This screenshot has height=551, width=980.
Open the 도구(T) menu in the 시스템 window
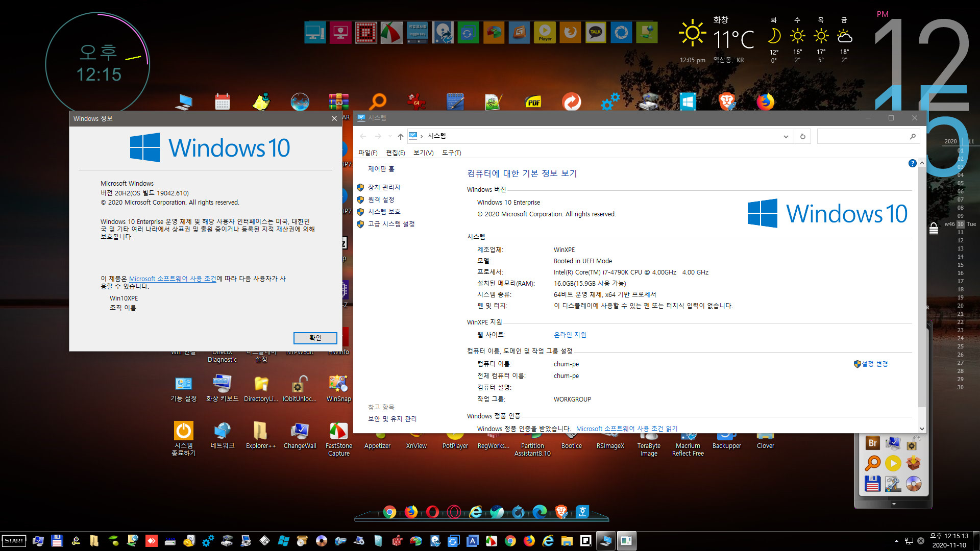pos(451,153)
